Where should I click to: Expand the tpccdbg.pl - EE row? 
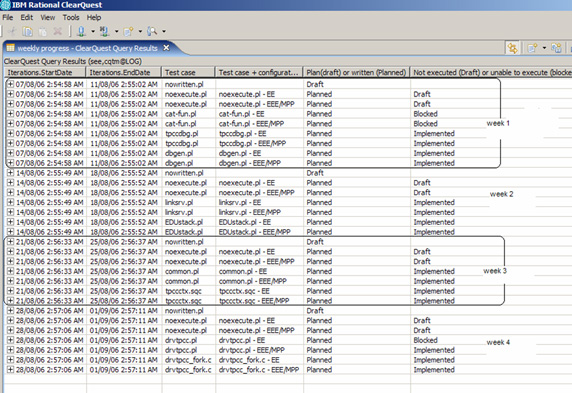[x=10, y=133]
